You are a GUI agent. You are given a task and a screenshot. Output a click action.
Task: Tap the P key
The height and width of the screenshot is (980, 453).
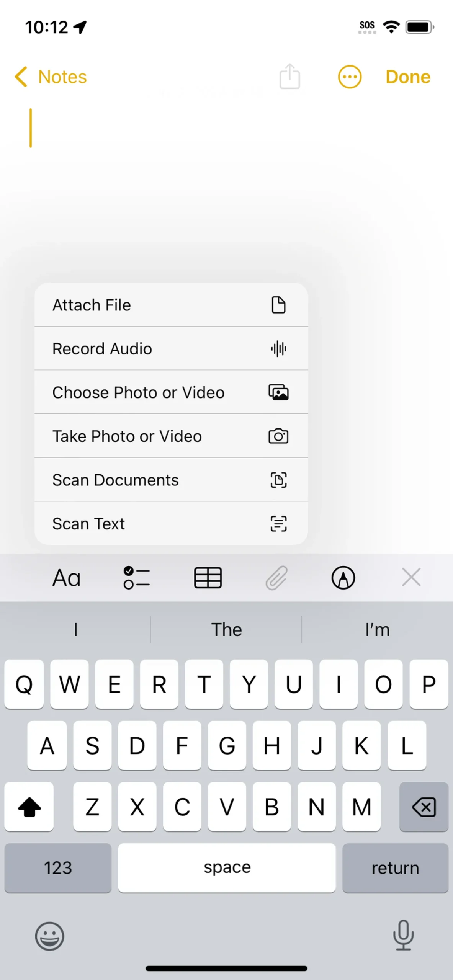tap(429, 684)
